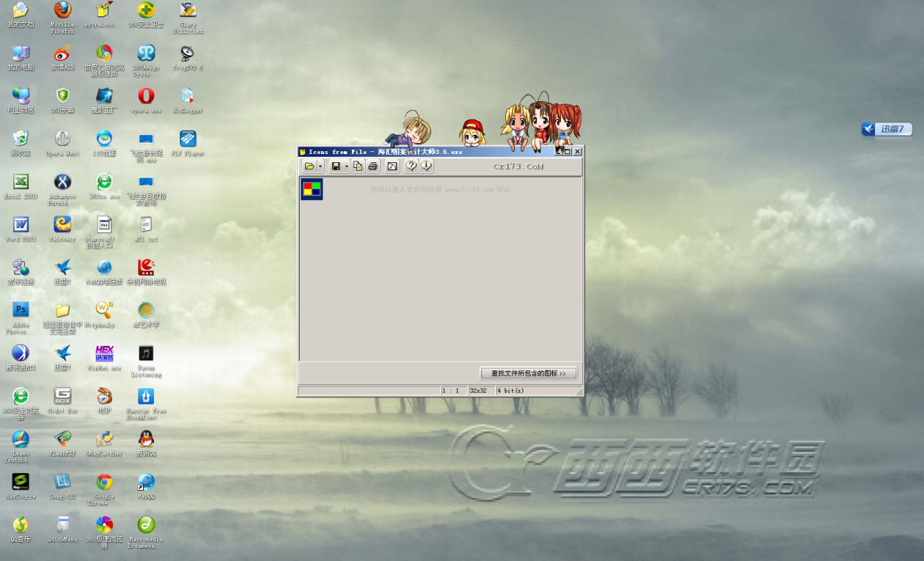This screenshot has width=924, height=561.
Task: Open Adobe Photoshop desktop icon
Action: pos(21,318)
